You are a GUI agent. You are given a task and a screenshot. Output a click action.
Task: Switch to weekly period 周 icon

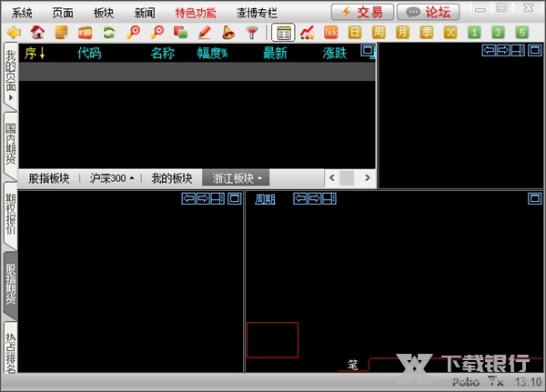pos(379,33)
